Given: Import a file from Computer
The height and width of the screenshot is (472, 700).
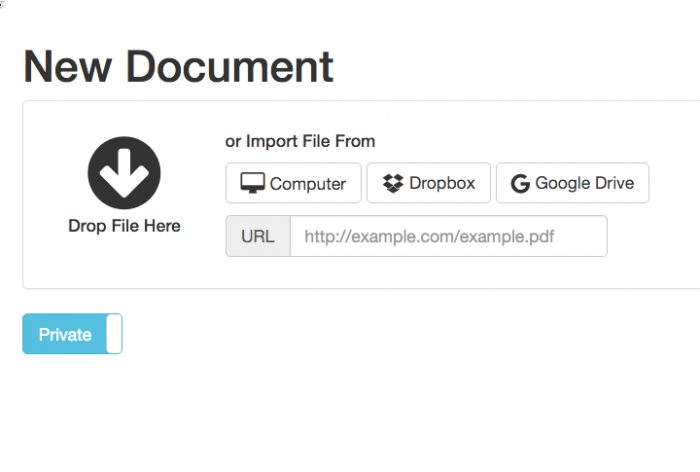Looking at the screenshot, I should [293, 184].
